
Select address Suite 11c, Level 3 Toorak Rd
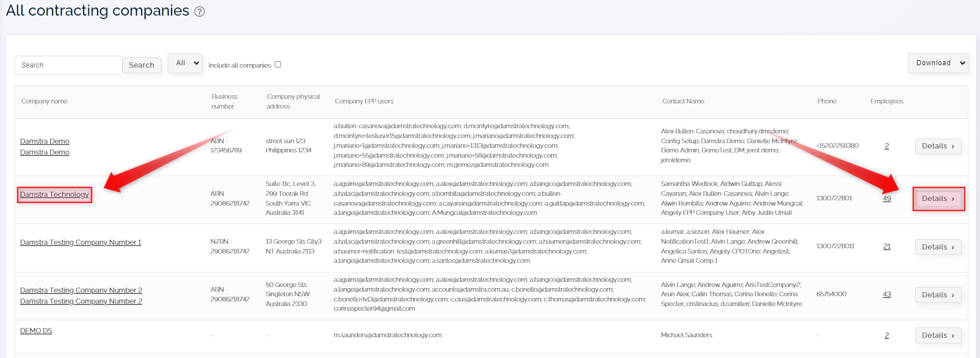291,198
